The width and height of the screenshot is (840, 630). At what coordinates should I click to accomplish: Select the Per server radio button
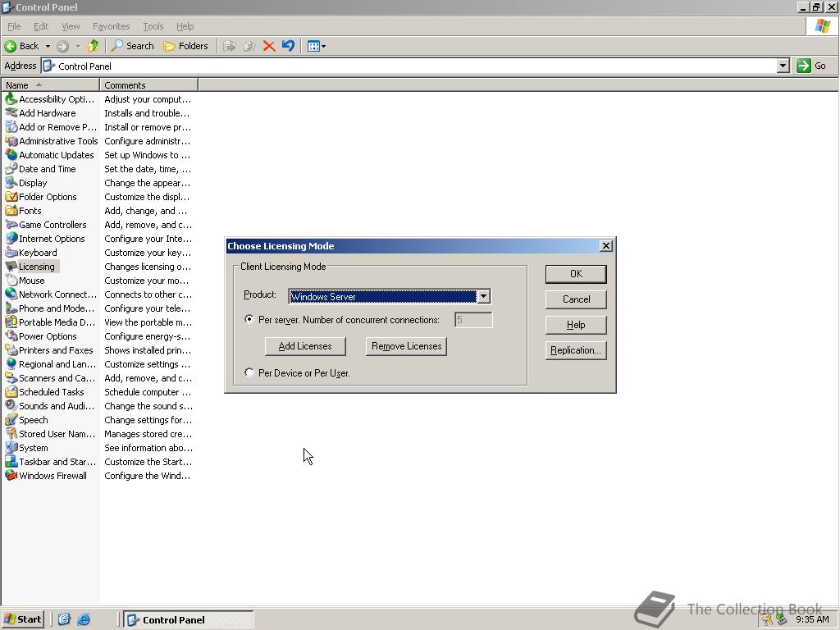coord(249,319)
